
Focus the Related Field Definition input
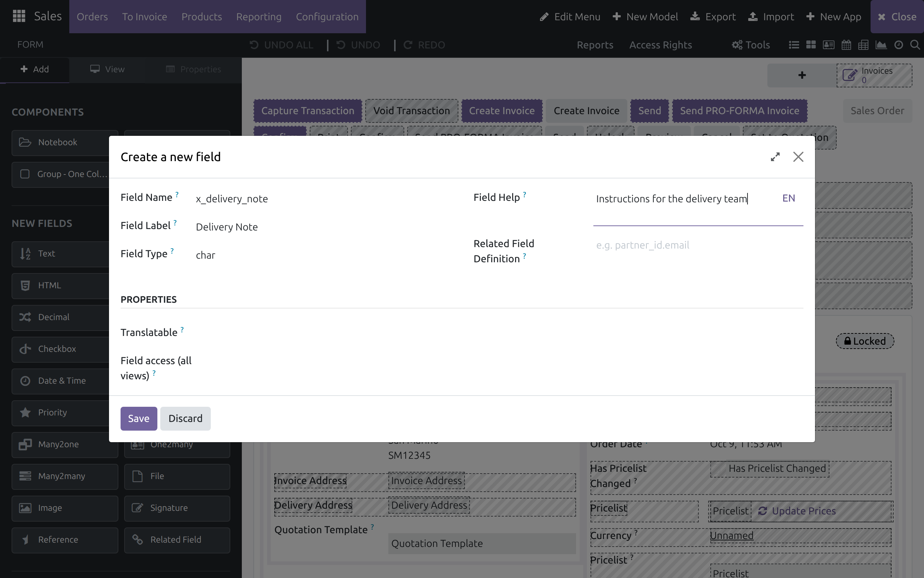(698, 245)
